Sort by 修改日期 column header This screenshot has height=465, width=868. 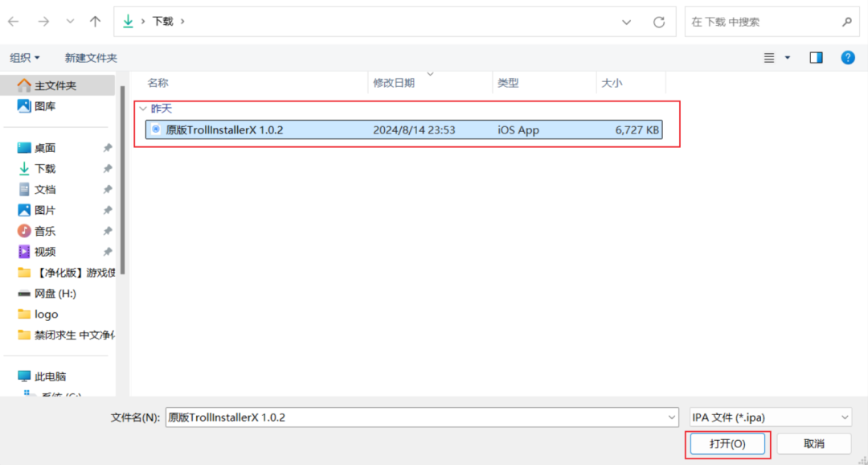click(x=394, y=83)
